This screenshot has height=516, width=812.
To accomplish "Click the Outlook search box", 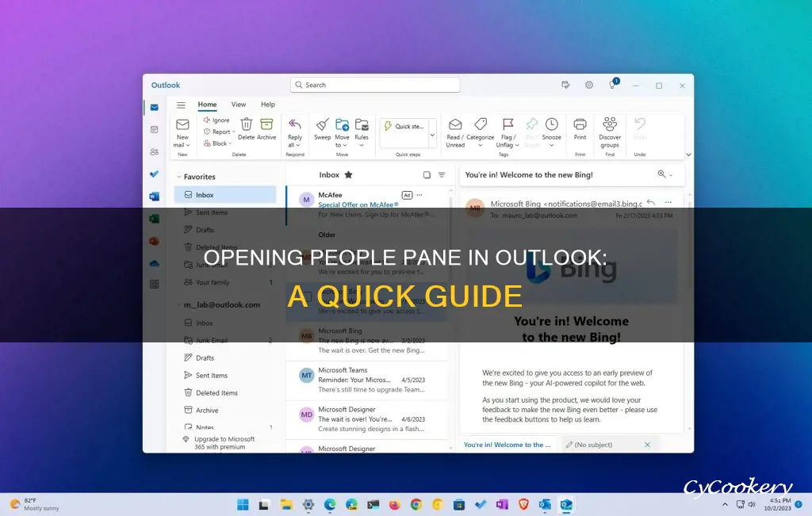I will [375, 85].
